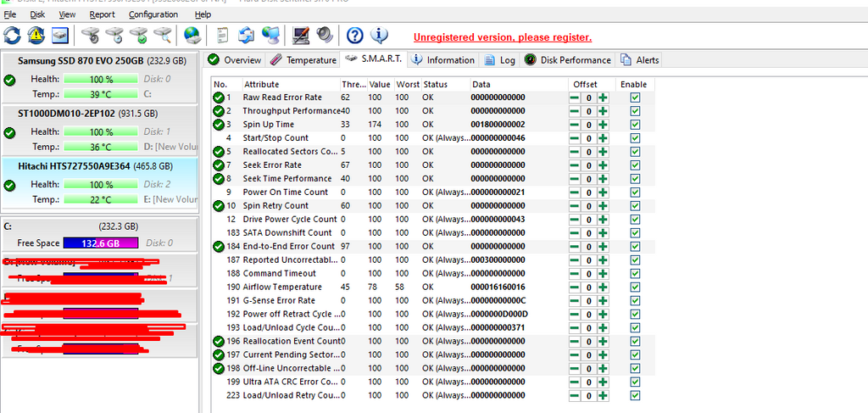Image resolution: width=868 pixels, height=413 pixels.
Task: Select the ST1000DM010-2EP102 disk entry
Action: click(100, 131)
